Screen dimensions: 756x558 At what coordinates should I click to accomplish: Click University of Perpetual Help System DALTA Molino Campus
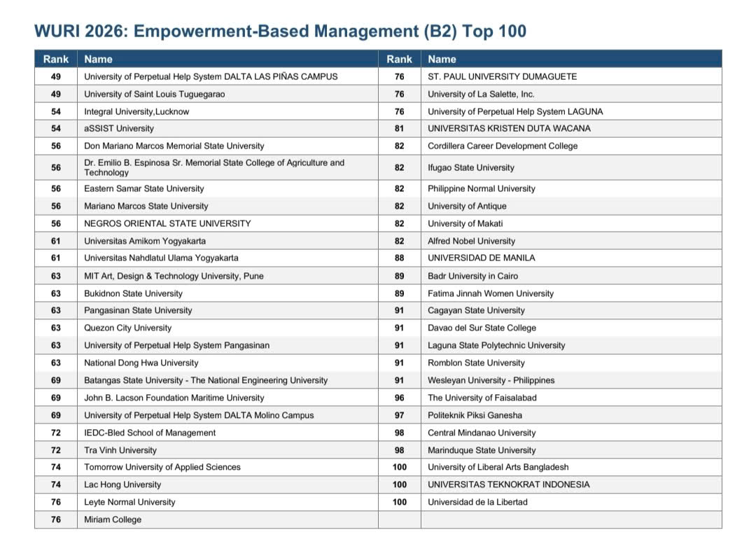199,415
